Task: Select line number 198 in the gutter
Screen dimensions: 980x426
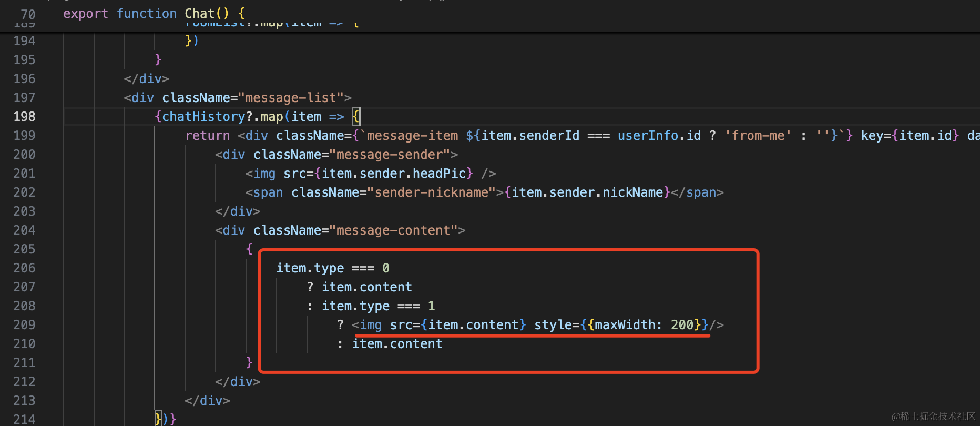Action: (x=24, y=117)
